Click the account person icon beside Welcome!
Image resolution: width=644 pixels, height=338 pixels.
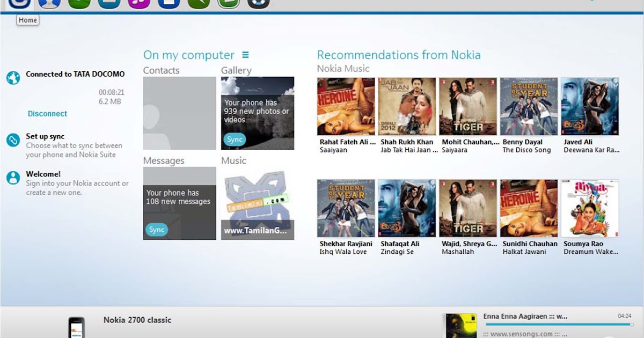13,178
